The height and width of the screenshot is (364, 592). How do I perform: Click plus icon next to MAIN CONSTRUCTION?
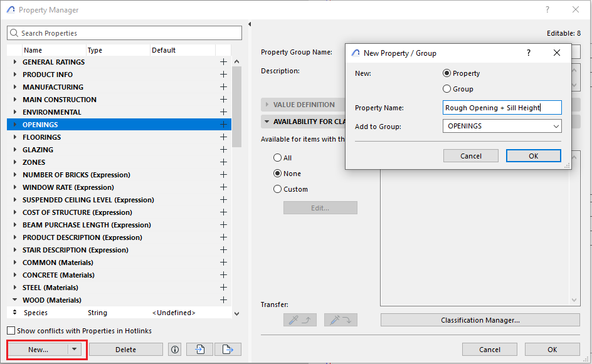[x=223, y=99]
